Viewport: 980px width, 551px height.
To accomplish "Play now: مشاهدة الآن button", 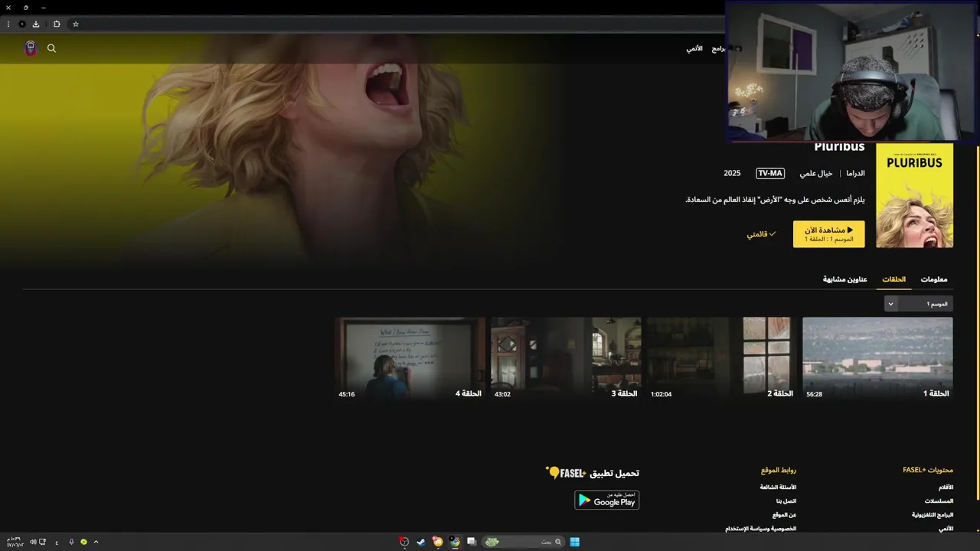I will point(829,234).
